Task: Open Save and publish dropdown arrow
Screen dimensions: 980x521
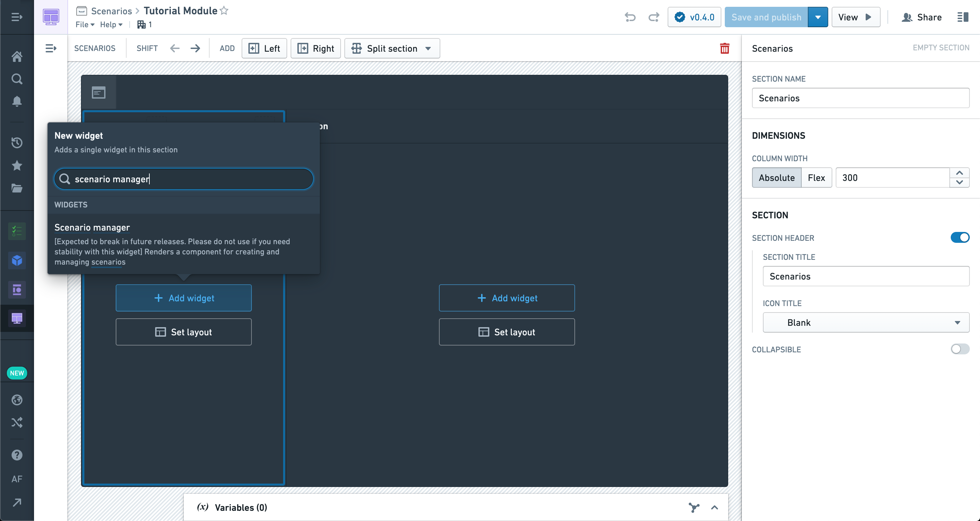Action: pyautogui.click(x=818, y=17)
